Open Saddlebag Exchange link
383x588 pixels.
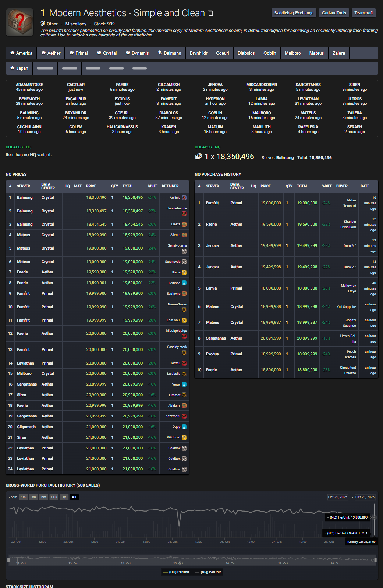tap(294, 13)
